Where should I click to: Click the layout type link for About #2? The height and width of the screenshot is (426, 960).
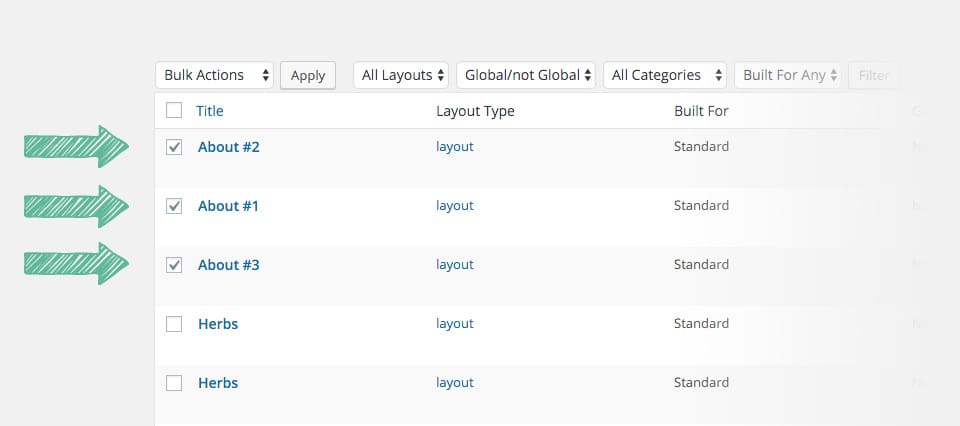tap(454, 147)
